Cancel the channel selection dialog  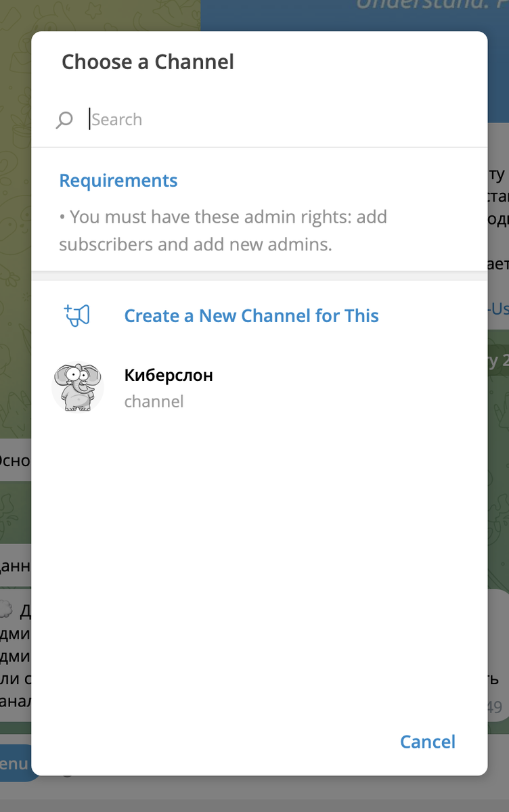(x=427, y=742)
